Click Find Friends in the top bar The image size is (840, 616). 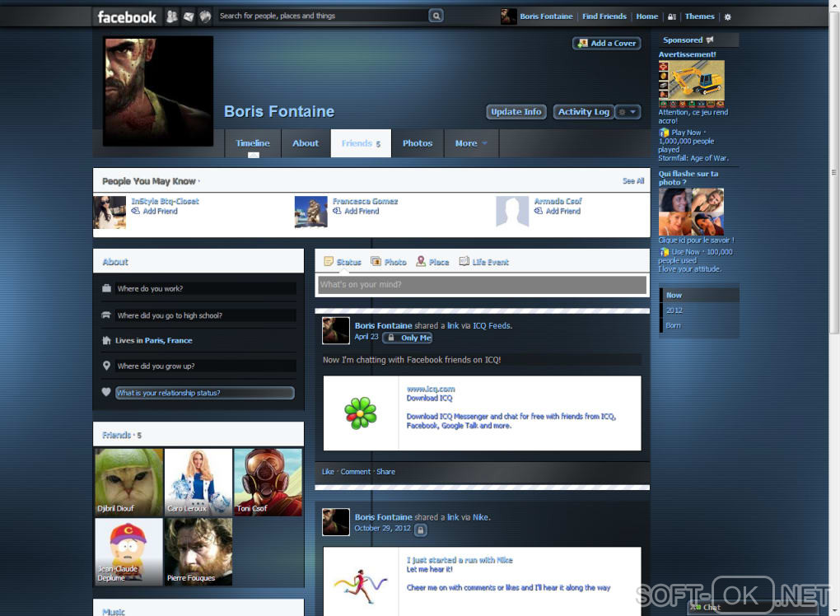pos(604,16)
